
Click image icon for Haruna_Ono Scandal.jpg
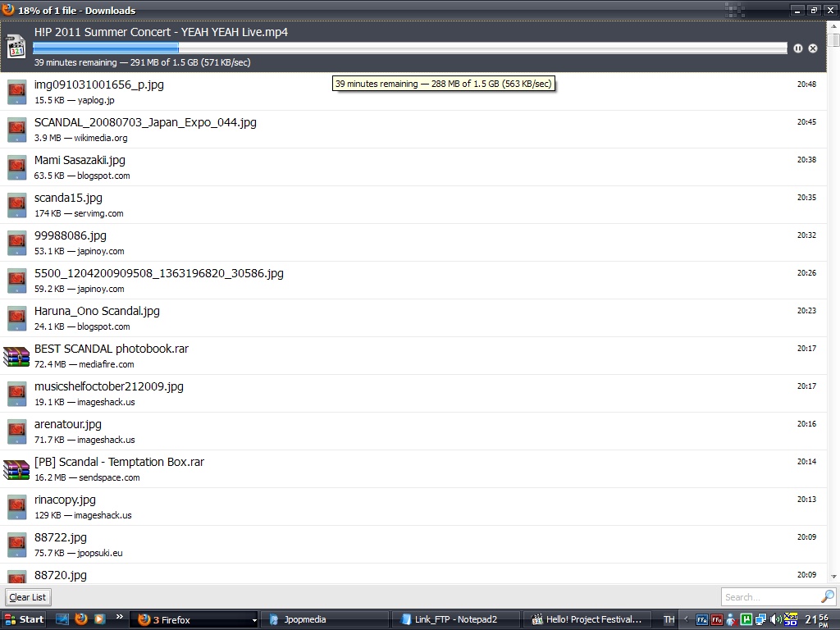[x=16, y=319]
